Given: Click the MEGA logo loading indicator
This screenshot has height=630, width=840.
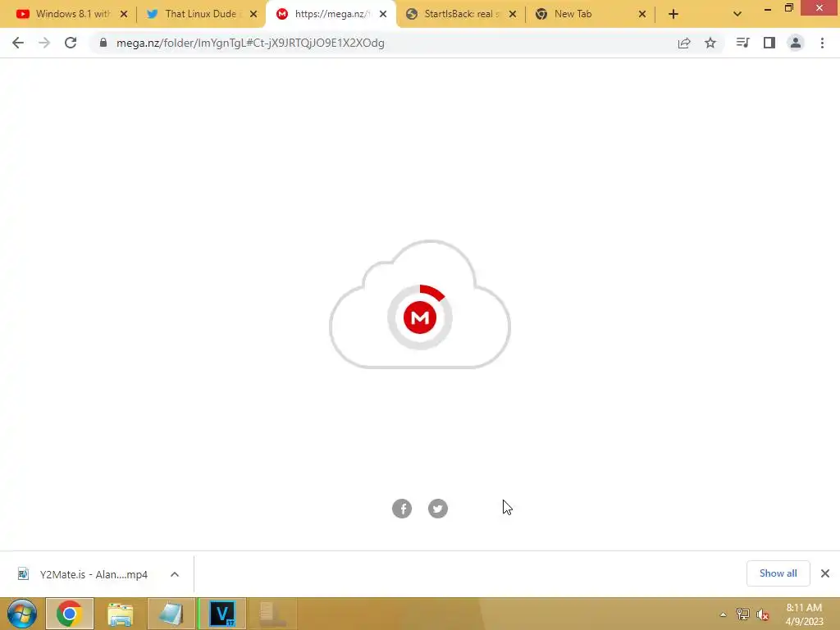Looking at the screenshot, I should (420, 317).
